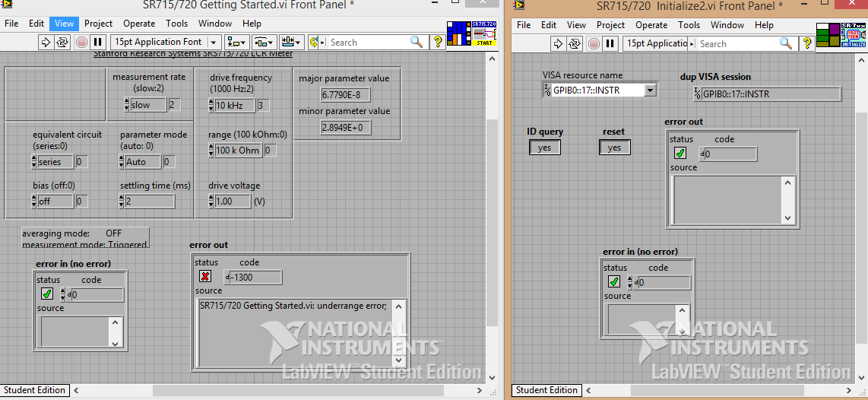Viewport: 868px width, 400px height.
Task: Click settling time value field
Action: pyautogui.click(x=150, y=201)
